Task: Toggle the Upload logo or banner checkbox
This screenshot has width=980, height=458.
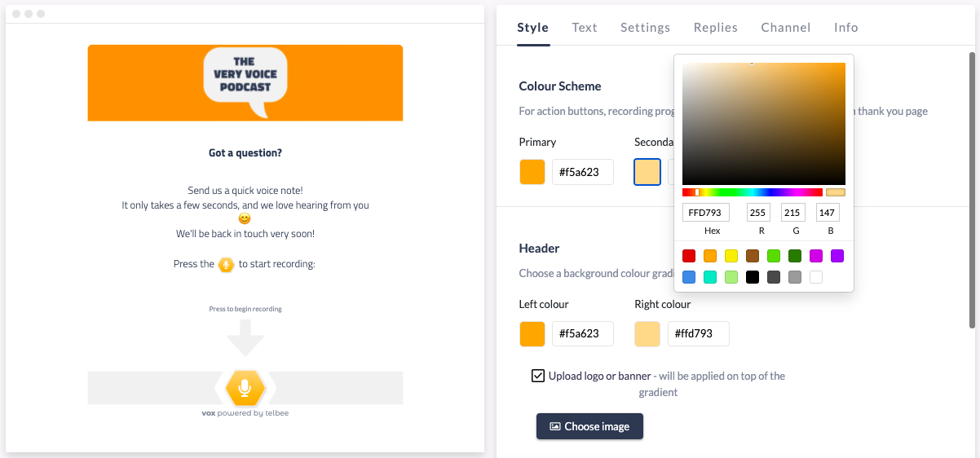Action: tap(538, 376)
